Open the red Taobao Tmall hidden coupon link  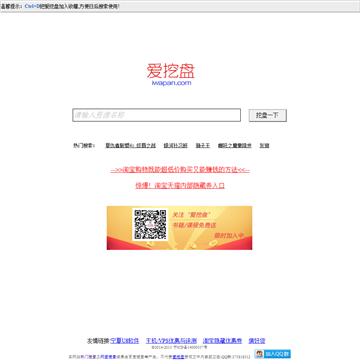(x=180, y=186)
